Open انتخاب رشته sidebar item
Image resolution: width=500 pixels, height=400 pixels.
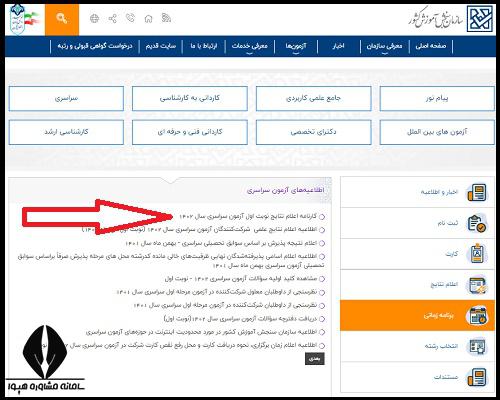pos(417,346)
